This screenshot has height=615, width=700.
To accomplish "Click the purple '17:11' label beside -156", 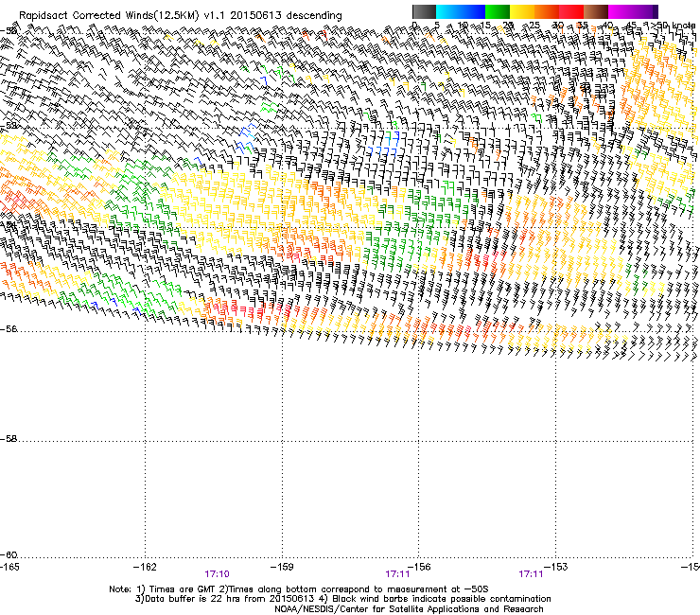I will click(x=397, y=574).
